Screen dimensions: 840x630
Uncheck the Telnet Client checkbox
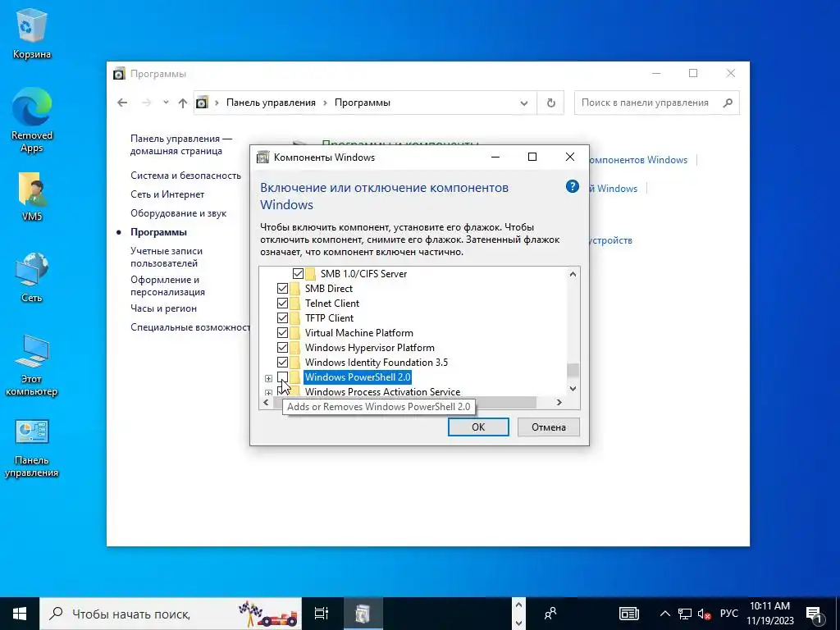click(282, 304)
